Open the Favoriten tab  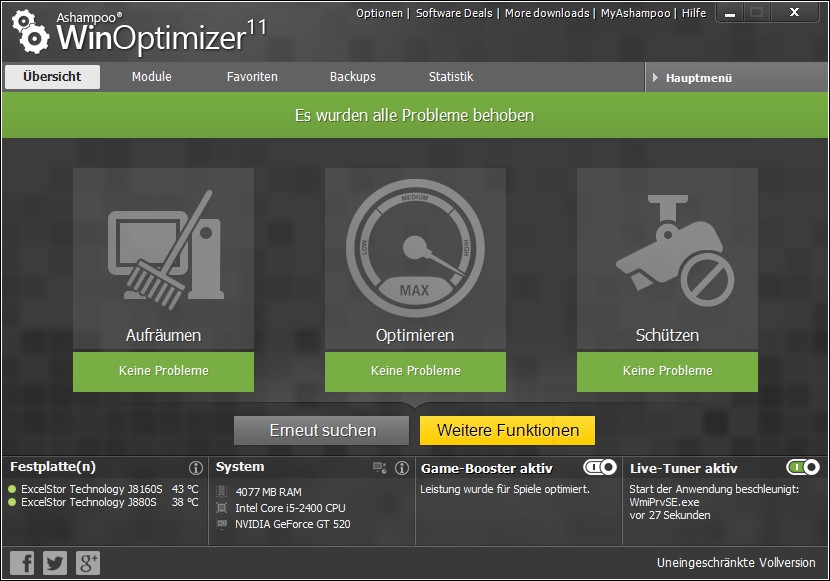252,77
